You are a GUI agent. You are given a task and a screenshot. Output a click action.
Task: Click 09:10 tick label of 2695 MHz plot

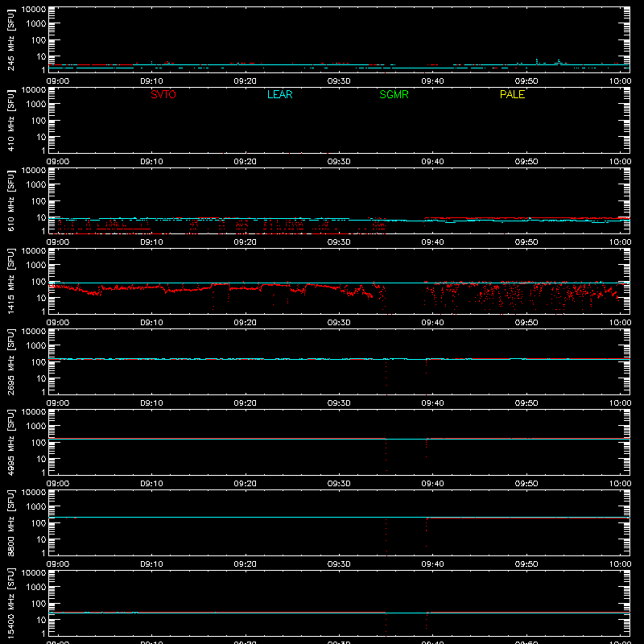tap(151, 403)
